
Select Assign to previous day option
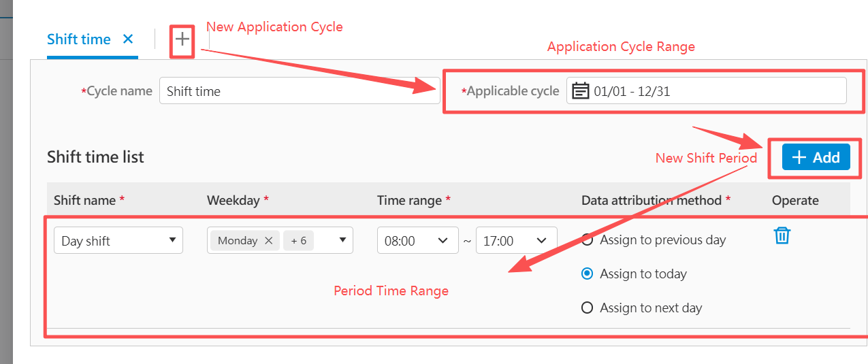tap(587, 239)
